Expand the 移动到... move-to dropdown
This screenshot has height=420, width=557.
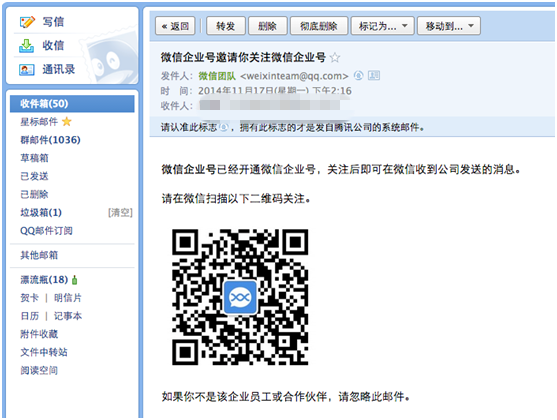(x=449, y=26)
